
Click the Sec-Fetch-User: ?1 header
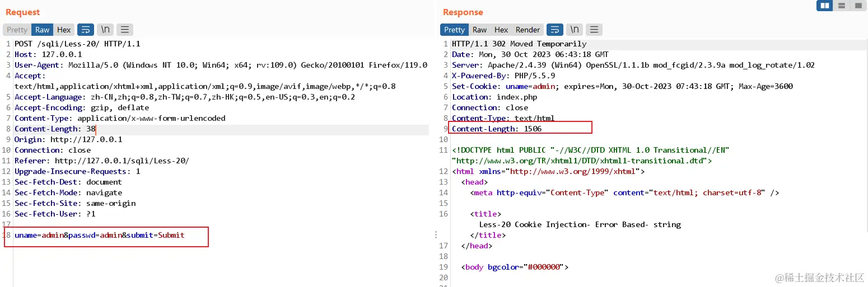[55, 214]
